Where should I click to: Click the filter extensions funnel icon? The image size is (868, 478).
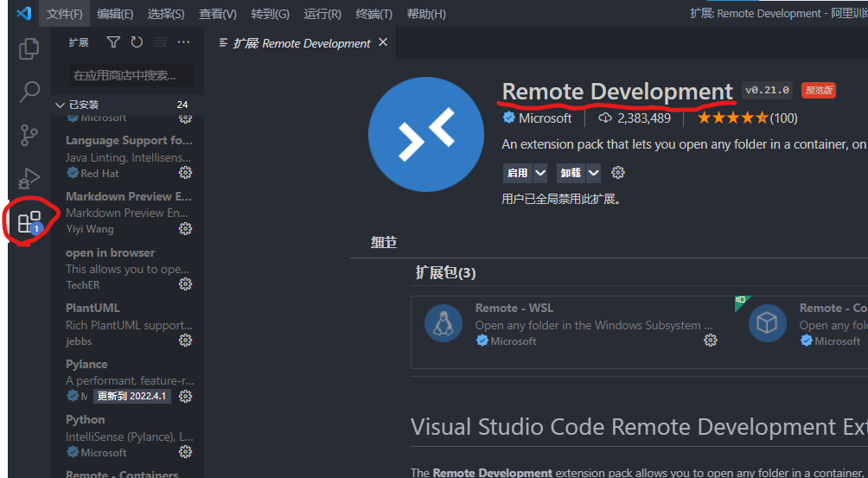113,42
